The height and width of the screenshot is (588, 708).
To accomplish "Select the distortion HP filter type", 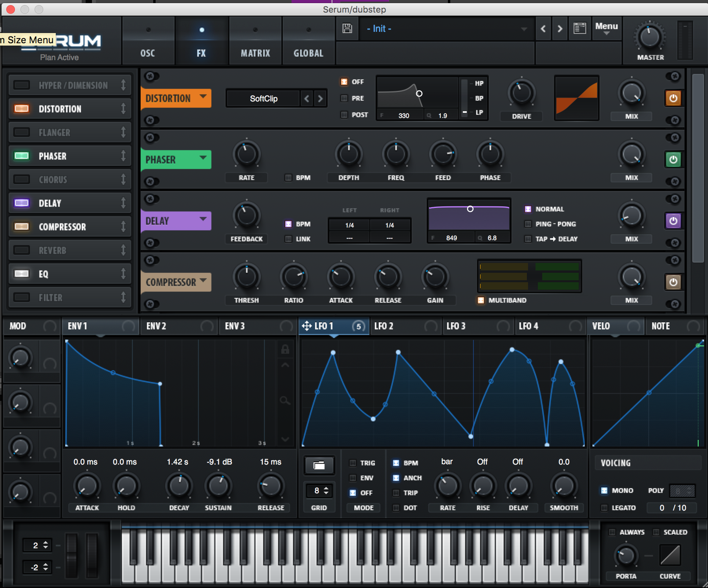I will (x=479, y=83).
